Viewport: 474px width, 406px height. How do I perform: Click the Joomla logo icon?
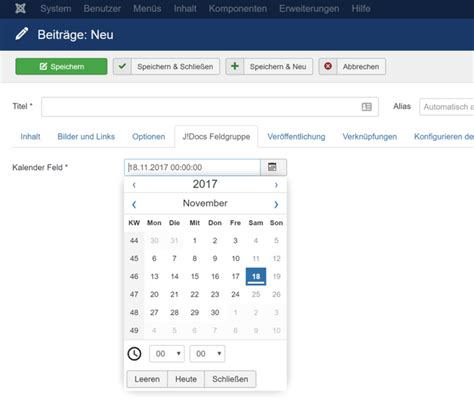pyautogui.click(x=20, y=8)
